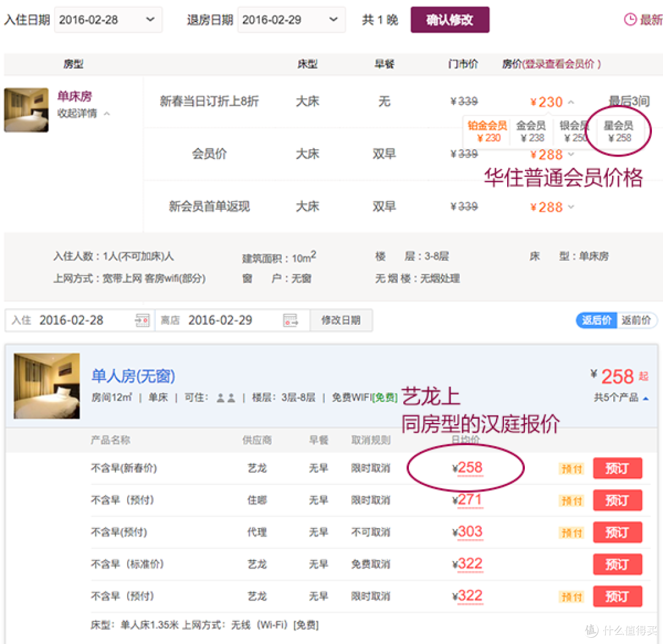The height and width of the screenshot is (644, 663).
Task: Switch to 返前价 pricing
Action: 637,320
